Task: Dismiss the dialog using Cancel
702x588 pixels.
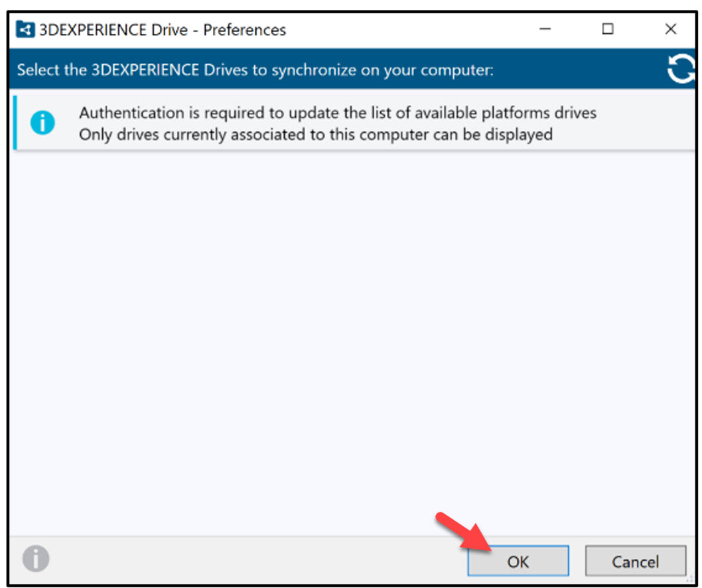Action: coord(634,561)
